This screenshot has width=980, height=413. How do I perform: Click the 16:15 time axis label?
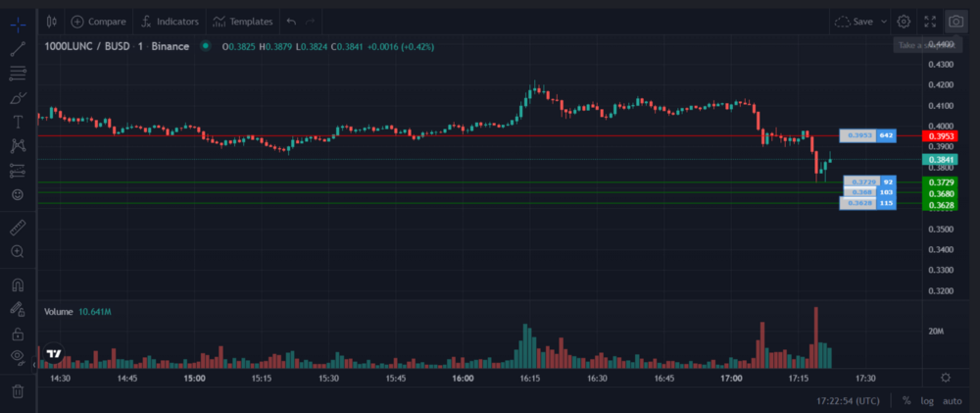tap(530, 378)
